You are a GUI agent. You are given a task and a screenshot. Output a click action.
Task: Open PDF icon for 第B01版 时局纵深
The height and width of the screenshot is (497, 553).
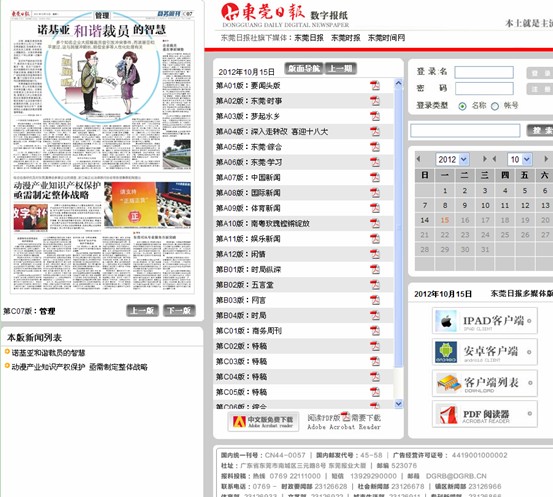(375, 269)
